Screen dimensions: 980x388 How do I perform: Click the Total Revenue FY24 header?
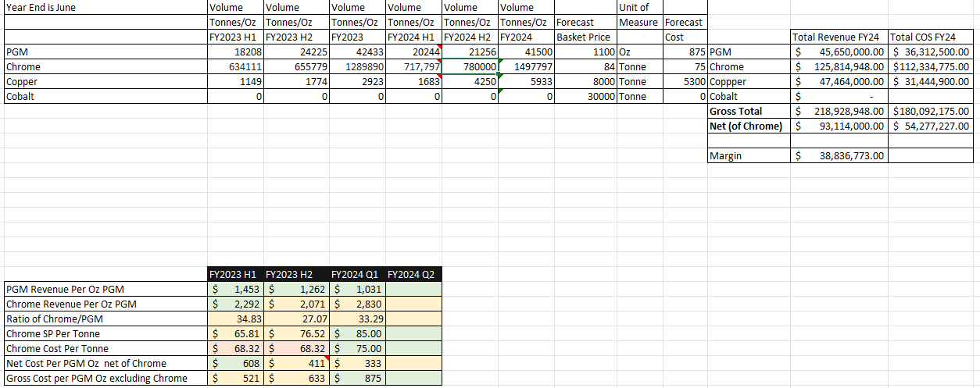tap(840, 37)
